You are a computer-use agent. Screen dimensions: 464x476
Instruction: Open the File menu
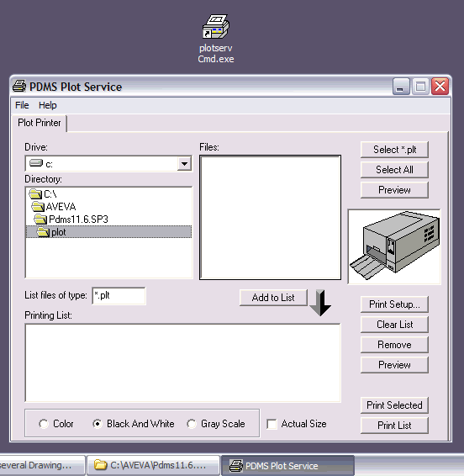tap(22, 105)
